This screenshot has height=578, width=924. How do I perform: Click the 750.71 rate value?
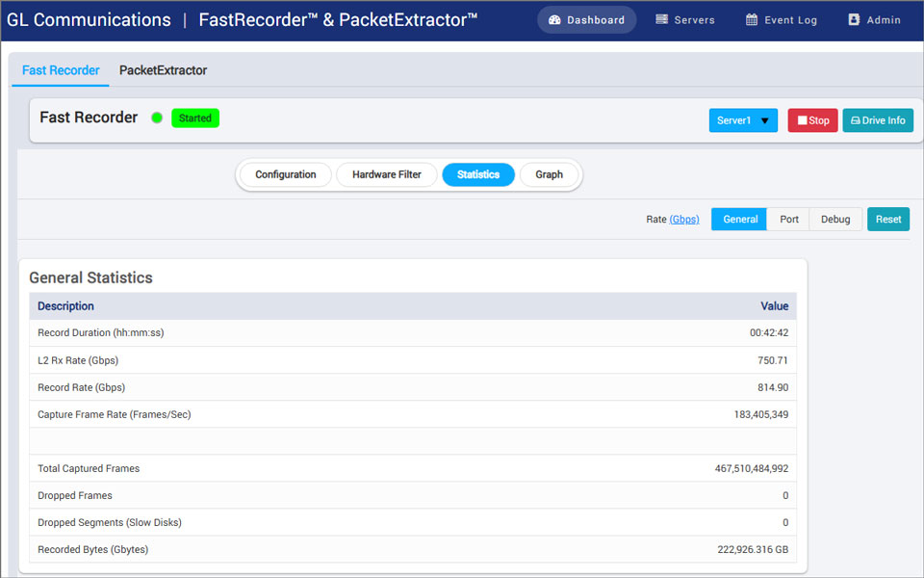pos(773,360)
